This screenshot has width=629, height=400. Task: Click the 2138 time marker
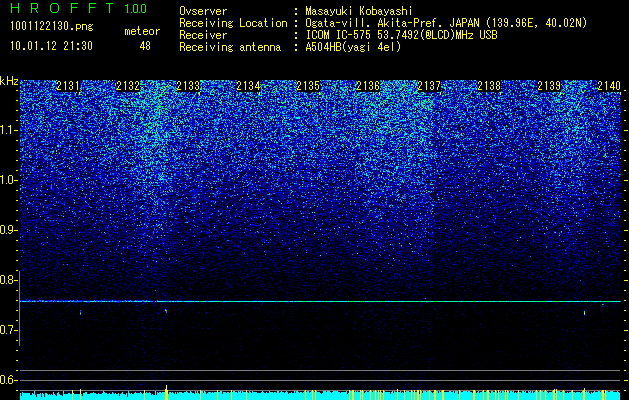[x=489, y=86]
